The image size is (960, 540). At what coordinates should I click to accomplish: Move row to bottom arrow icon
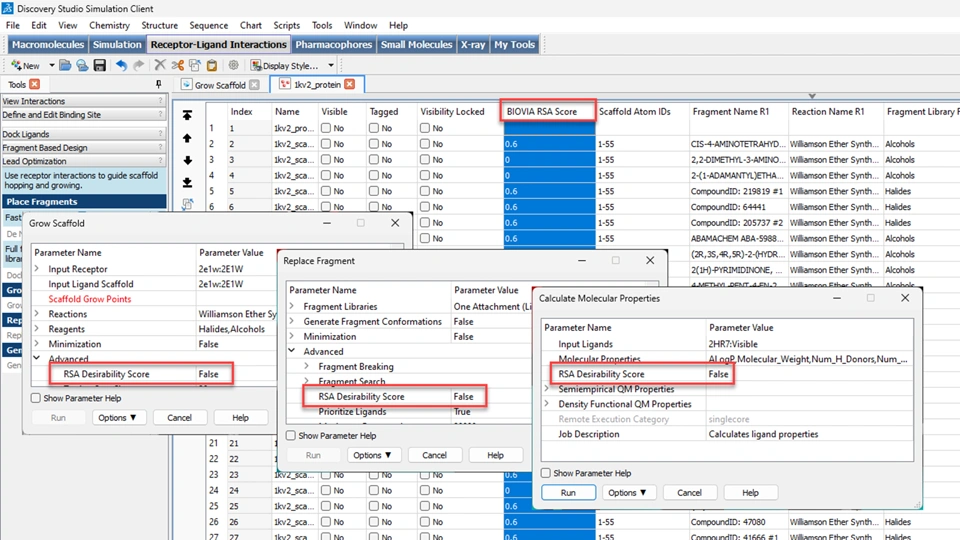[x=187, y=182]
